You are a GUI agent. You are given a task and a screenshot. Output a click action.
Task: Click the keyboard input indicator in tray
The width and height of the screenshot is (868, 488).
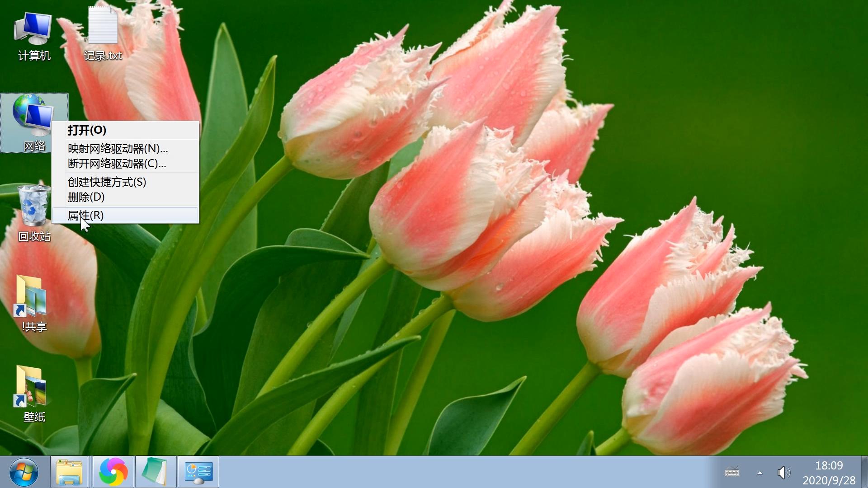coord(732,472)
